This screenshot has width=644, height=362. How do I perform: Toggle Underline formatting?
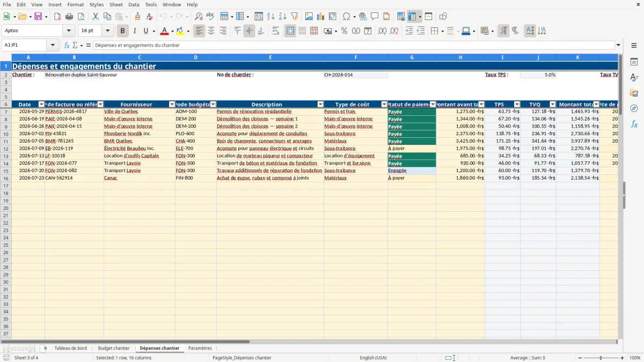145,31
